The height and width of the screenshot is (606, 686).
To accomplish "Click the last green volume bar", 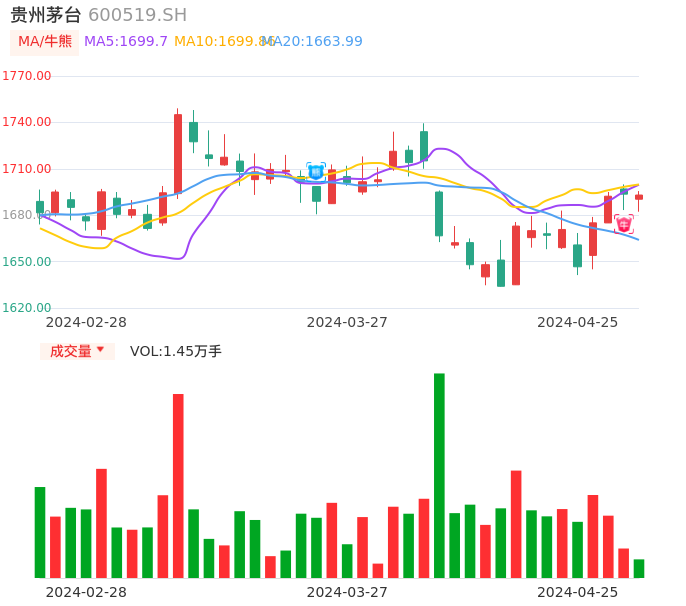I will pos(639,568).
